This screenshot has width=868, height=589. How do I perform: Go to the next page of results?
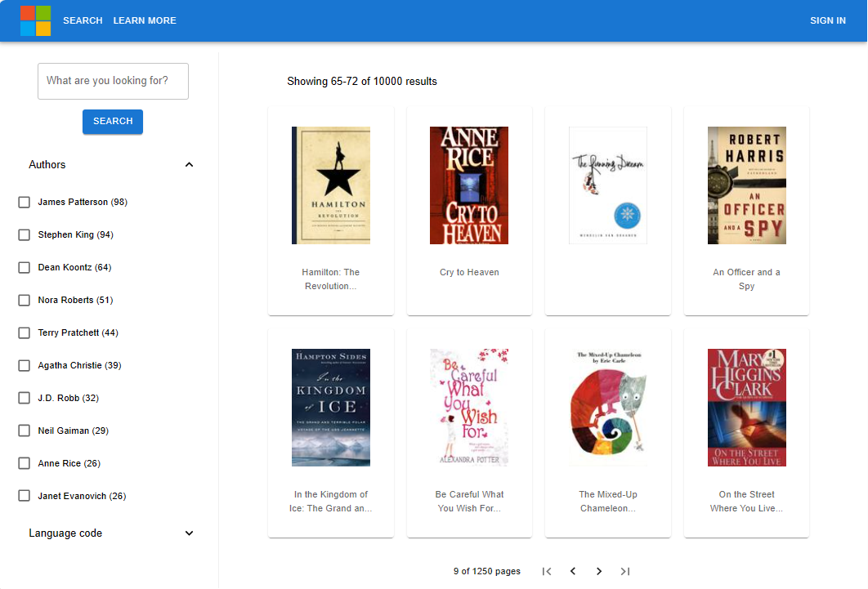tap(599, 571)
